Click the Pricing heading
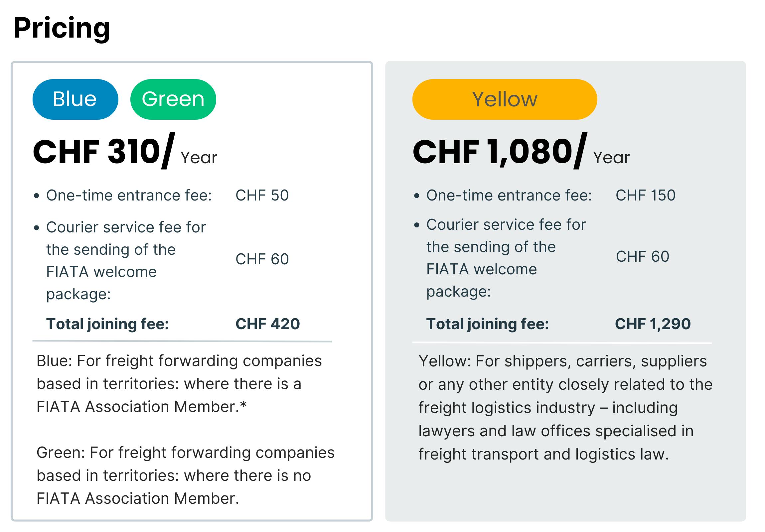Screen dimensions: 765x532 point(62,28)
